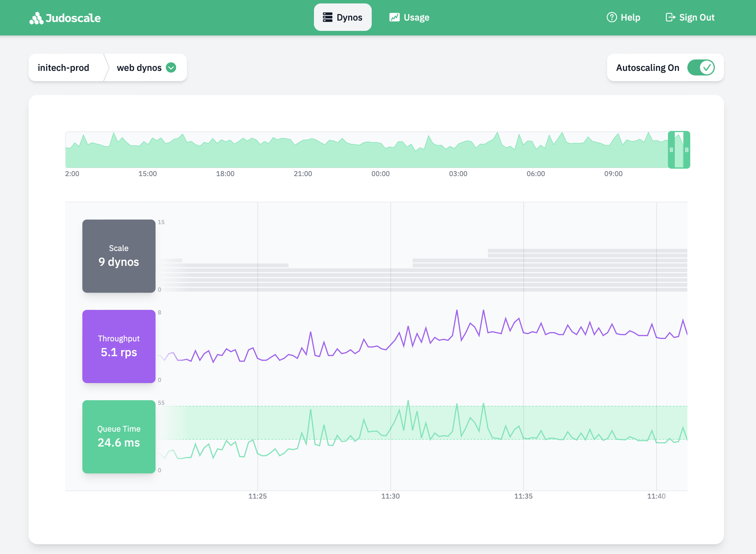Screen dimensions: 756x554
Task: Click the Queue Time 24.6 ms metric card
Action: coord(119,437)
